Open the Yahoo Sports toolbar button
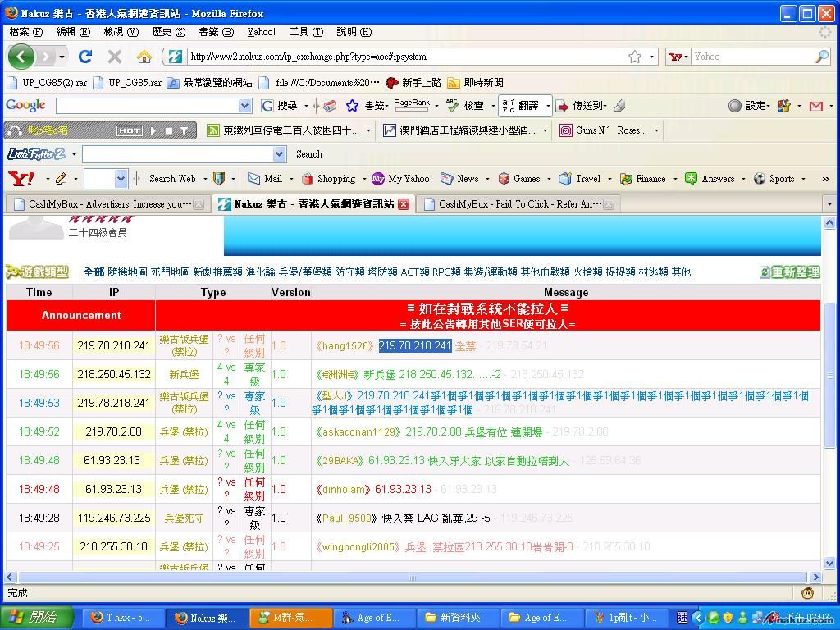Image resolution: width=840 pixels, height=630 pixels. click(x=774, y=179)
